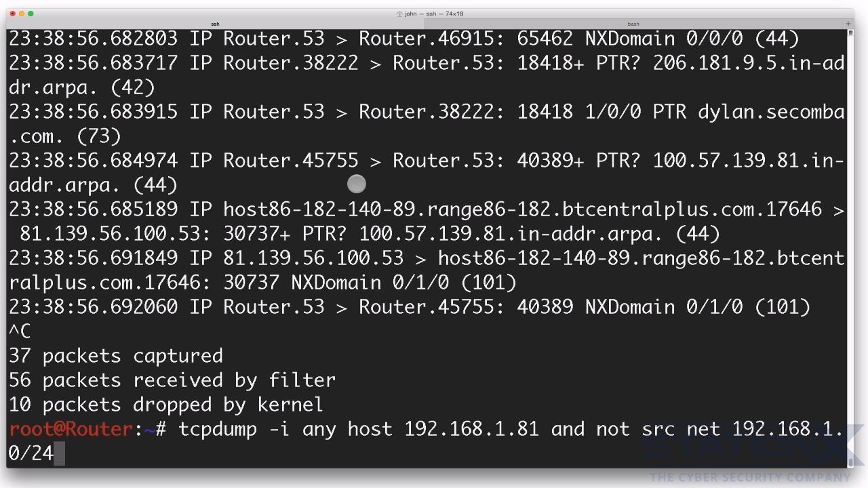Viewport: 868px width, 488px height.
Task: Click the home folder icon in title bar
Action: [x=399, y=14]
